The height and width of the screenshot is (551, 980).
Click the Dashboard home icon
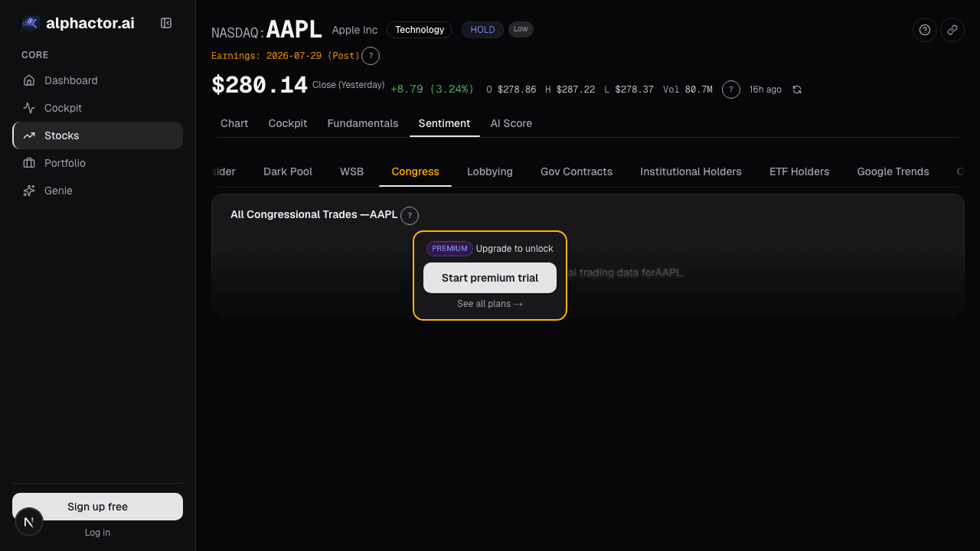29,80
